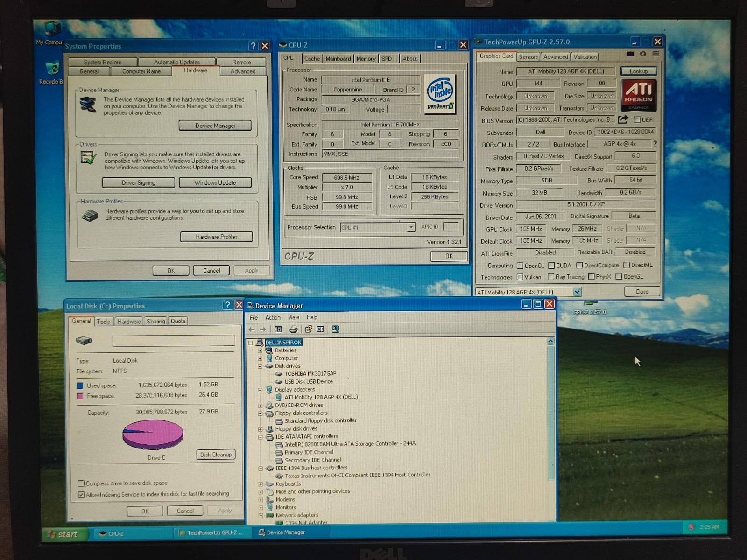This screenshot has width=747, height=560.
Task: Toggle the Ray Tracing checkbox
Action: 551,277
